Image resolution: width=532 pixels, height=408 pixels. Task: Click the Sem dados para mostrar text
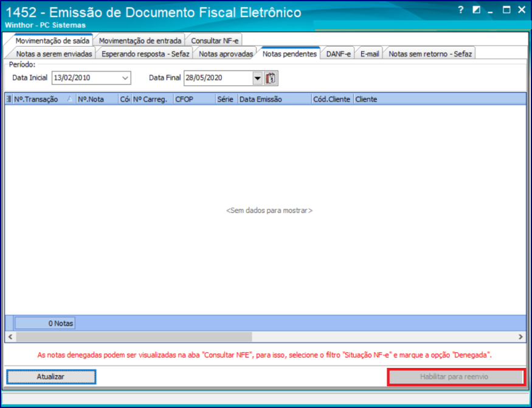pyautogui.click(x=269, y=211)
